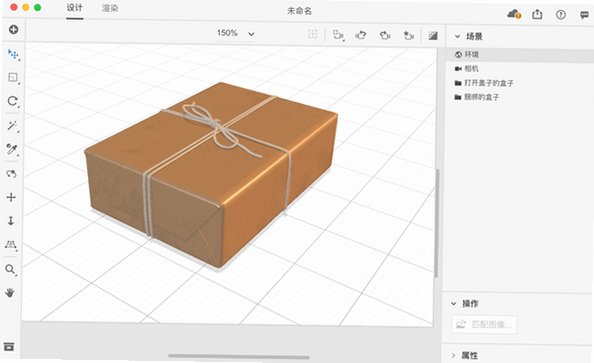The height and width of the screenshot is (363, 594).
Task: Choose the Orbit camera tool
Action: (x=11, y=174)
